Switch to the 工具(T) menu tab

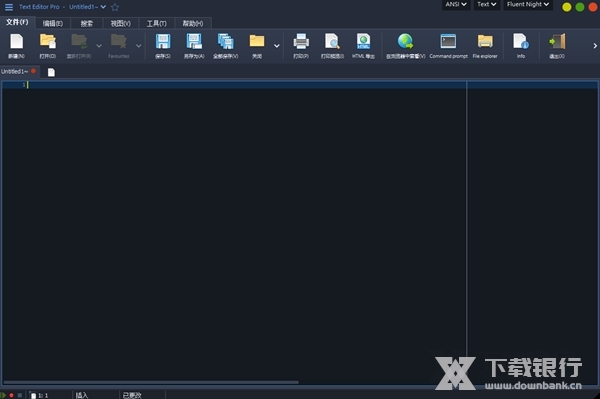tap(157, 23)
